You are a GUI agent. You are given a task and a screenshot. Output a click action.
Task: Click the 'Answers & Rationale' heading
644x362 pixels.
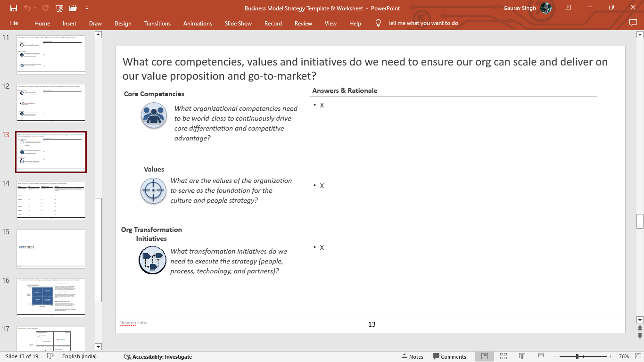click(345, 90)
